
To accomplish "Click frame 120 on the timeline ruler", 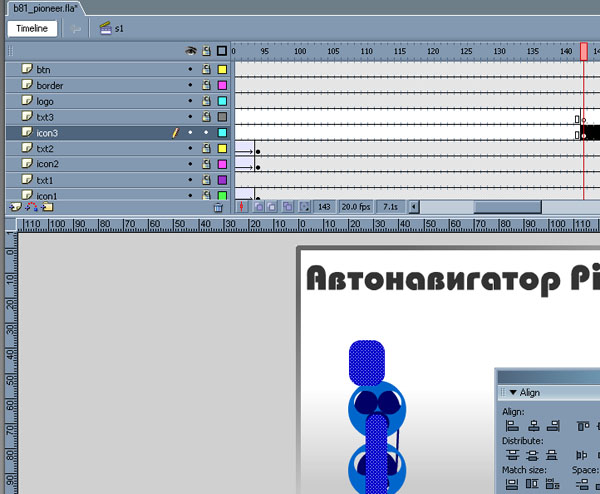I will point(433,51).
